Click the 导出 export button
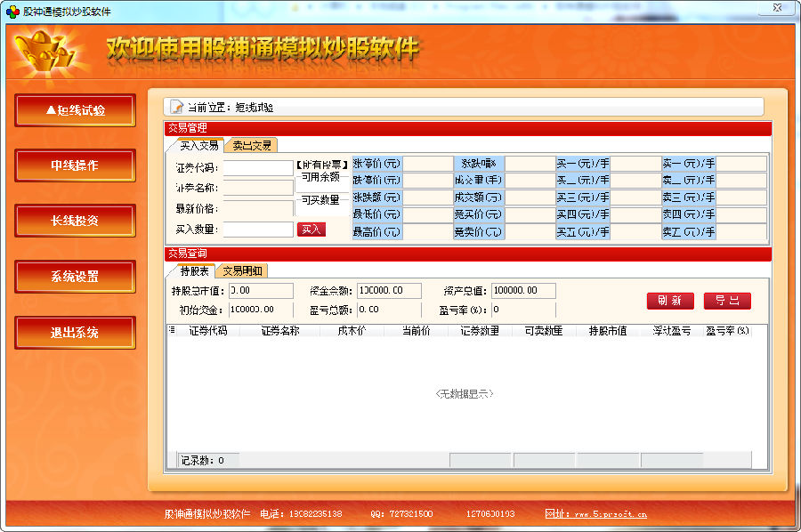 tap(727, 301)
